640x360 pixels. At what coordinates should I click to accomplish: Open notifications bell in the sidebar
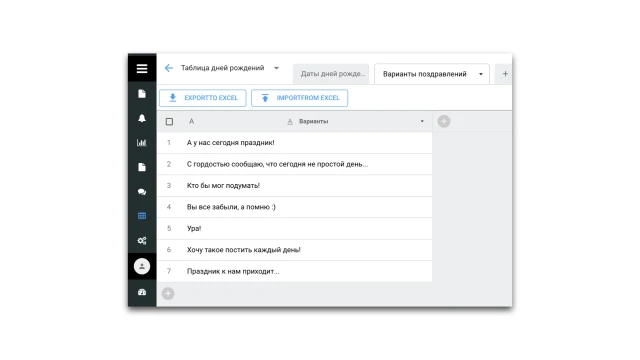pos(142,118)
